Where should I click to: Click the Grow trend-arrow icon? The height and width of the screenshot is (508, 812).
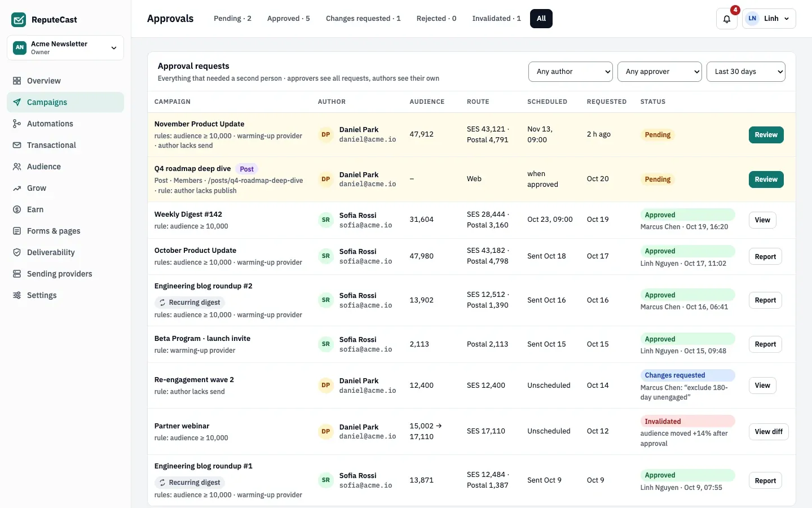17,188
